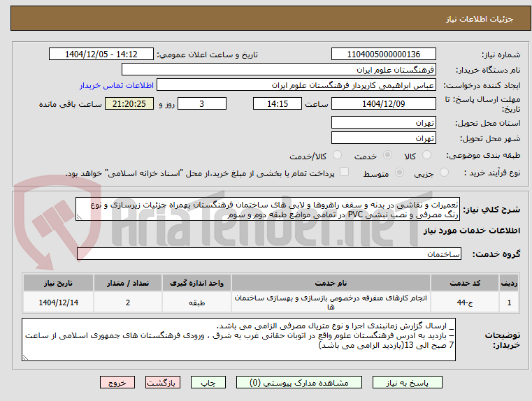Screen dimensions: 532x401
Task: Click the row number cell 1
Action: tap(509, 302)
